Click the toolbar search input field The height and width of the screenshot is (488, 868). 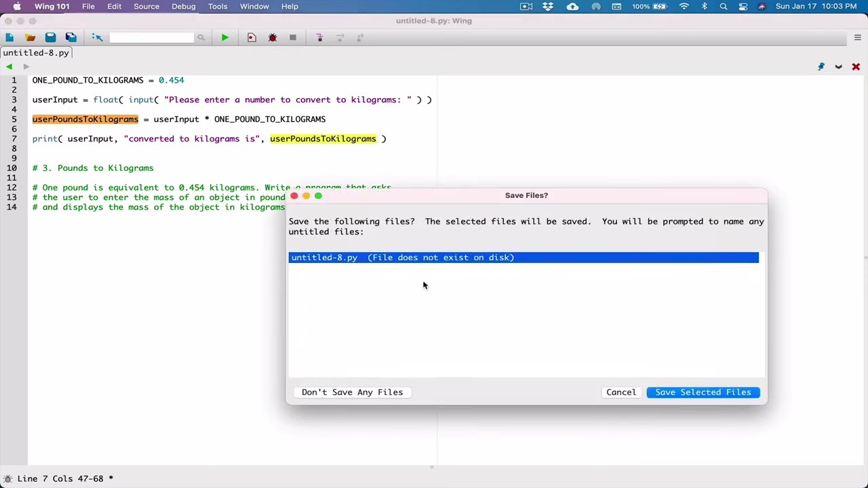point(151,37)
